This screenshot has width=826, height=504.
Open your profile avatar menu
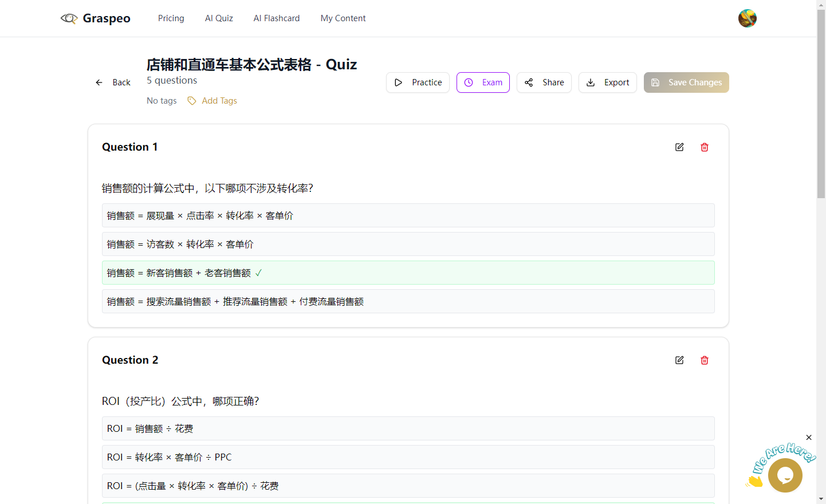(747, 18)
